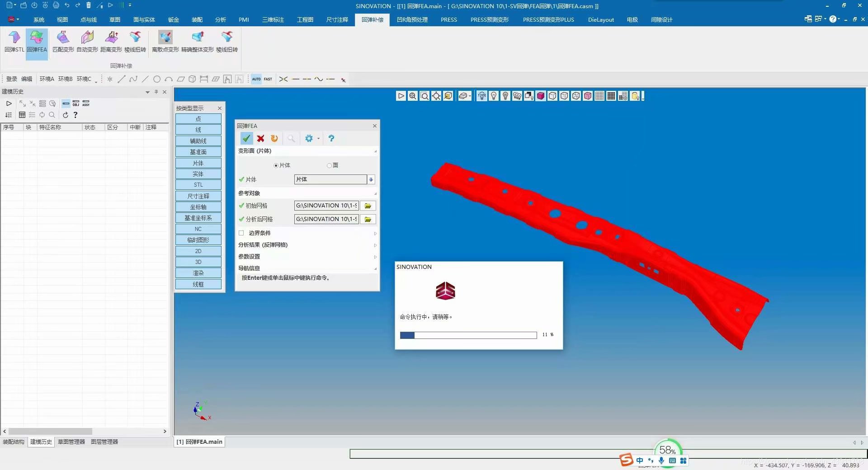Viewport: 868px width, 470px height.
Task: Open the 凹R角预处理 ribbon tab
Action: [412, 19]
